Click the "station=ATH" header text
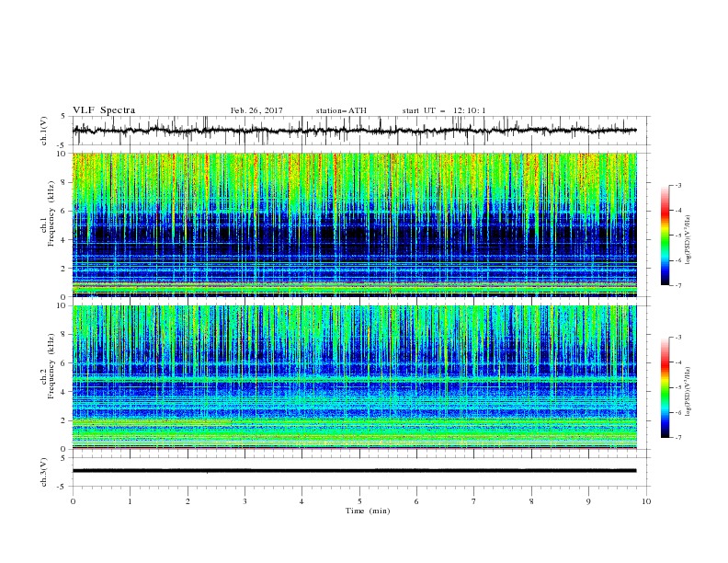Viewport: 728px width, 563px height. point(341,110)
